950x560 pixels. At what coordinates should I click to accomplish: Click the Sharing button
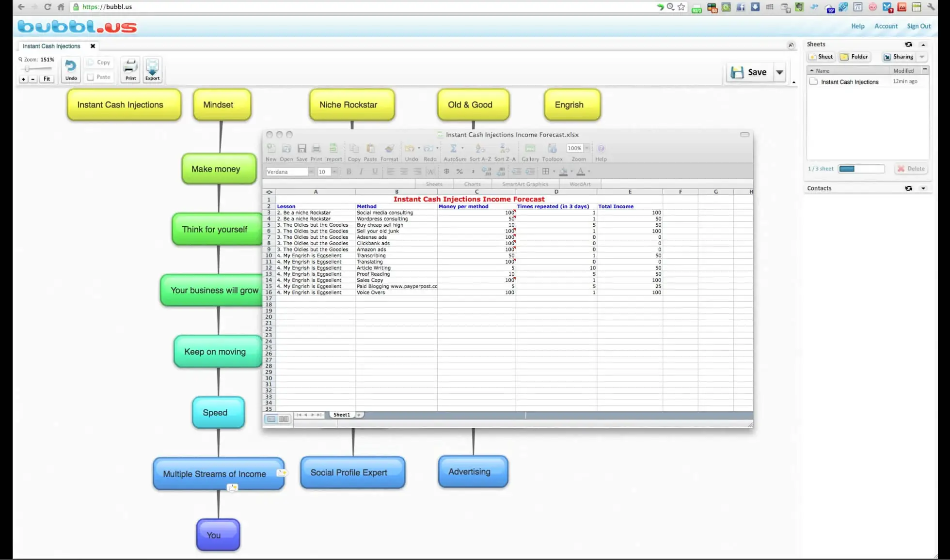click(x=899, y=57)
